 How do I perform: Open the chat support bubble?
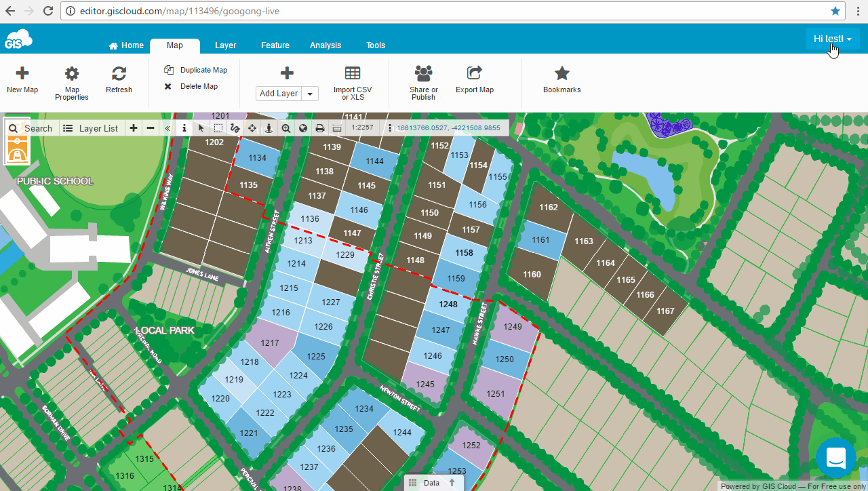point(835,458)
